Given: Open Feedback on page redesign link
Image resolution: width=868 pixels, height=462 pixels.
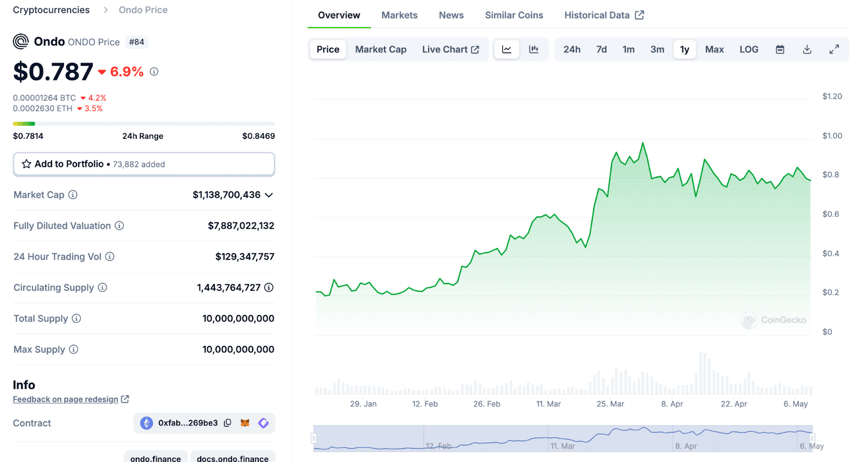Looking at the screenshot, I should tap(66, 399).
